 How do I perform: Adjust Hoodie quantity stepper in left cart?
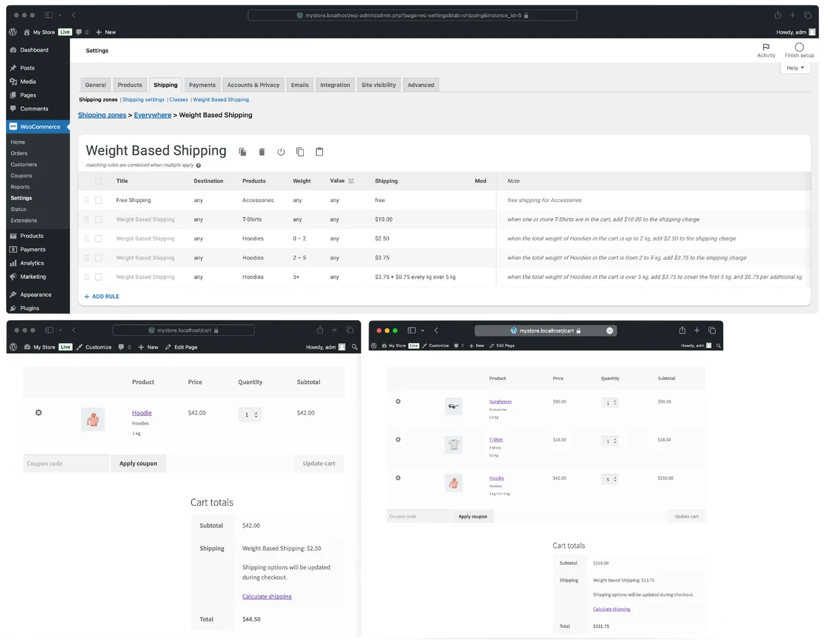pos(256,414)
